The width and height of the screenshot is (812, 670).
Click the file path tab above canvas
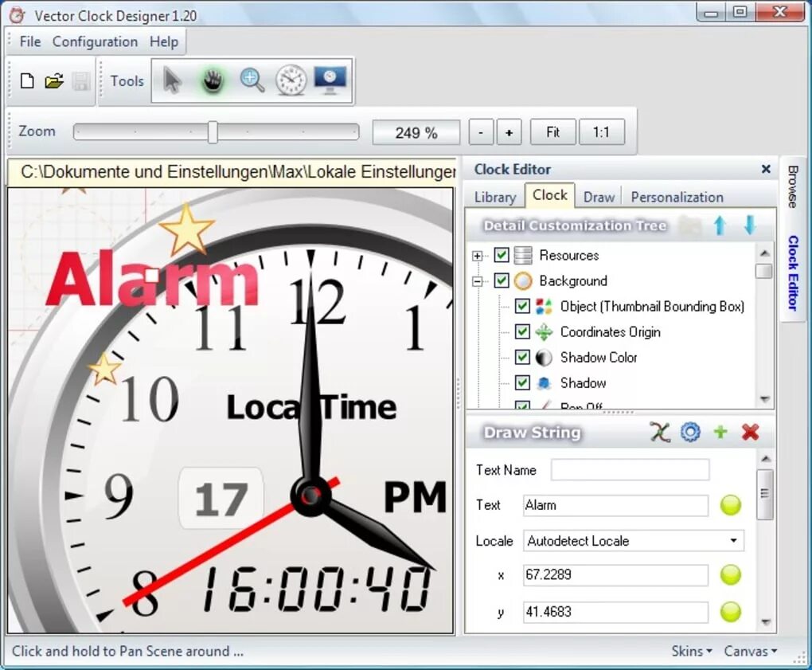point(232,171)
